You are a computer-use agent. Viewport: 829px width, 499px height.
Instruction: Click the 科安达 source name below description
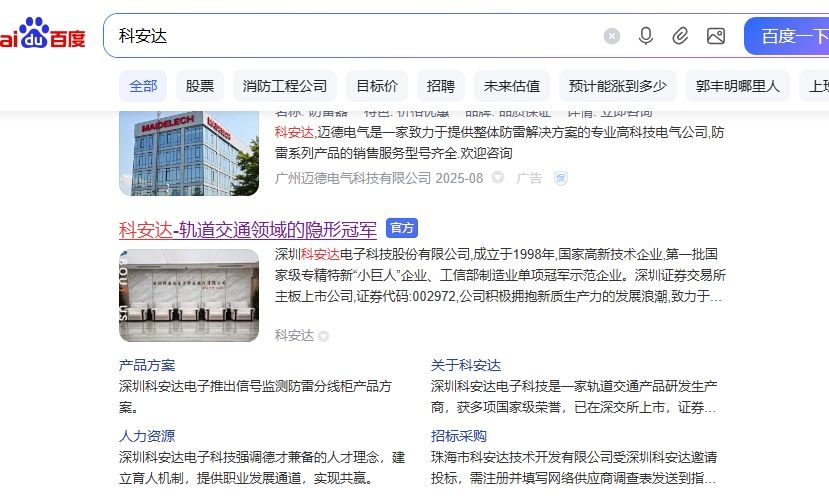[294, 335]
